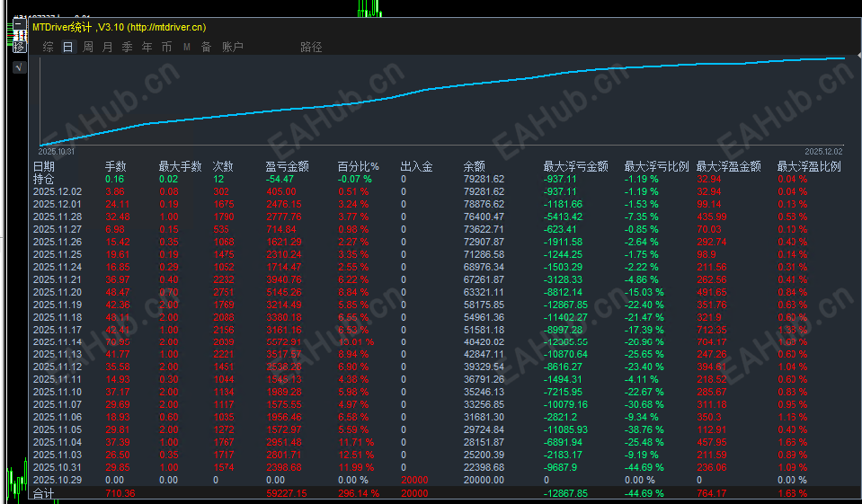Click the 手数 column header
Screen dimensions: 862x504
tap(115, 166)
